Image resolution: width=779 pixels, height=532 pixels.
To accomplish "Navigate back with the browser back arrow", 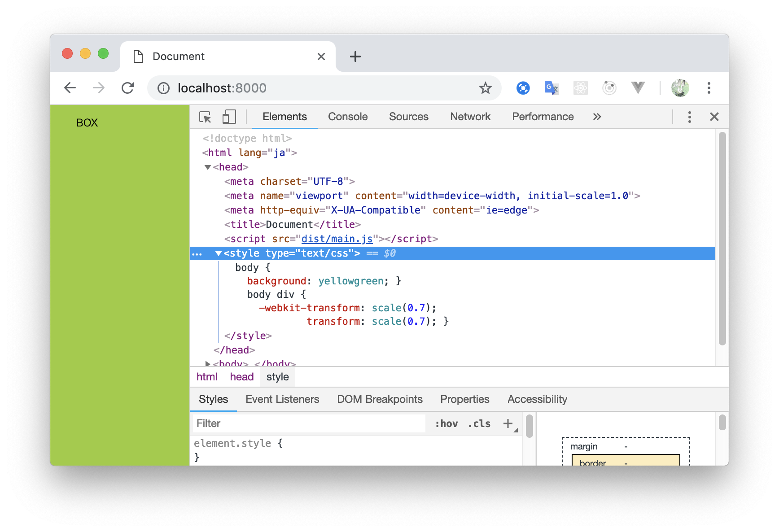I will 70,88.
